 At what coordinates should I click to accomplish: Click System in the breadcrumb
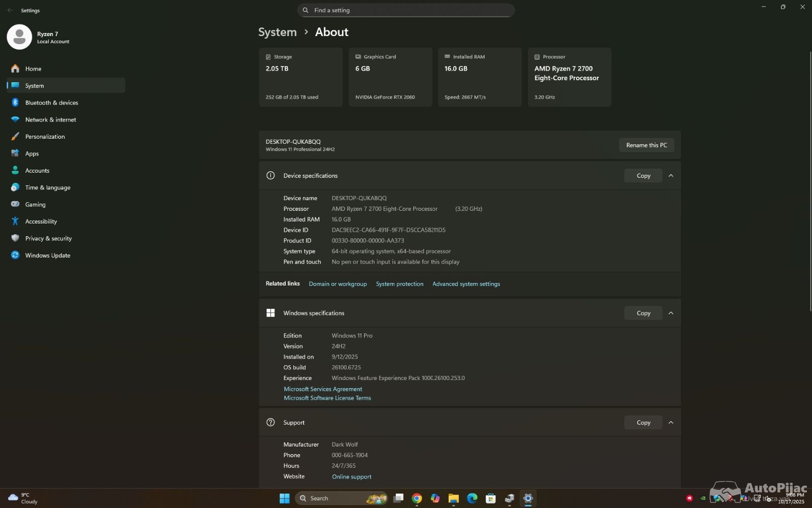click(x=277, y=32)
